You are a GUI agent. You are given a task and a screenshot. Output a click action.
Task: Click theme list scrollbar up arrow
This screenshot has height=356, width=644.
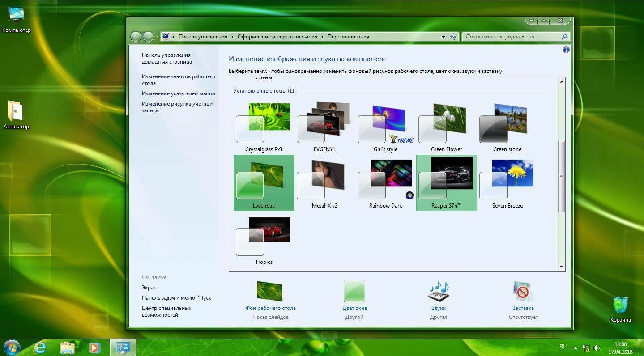pyautogui.click(x=562, y=82)
